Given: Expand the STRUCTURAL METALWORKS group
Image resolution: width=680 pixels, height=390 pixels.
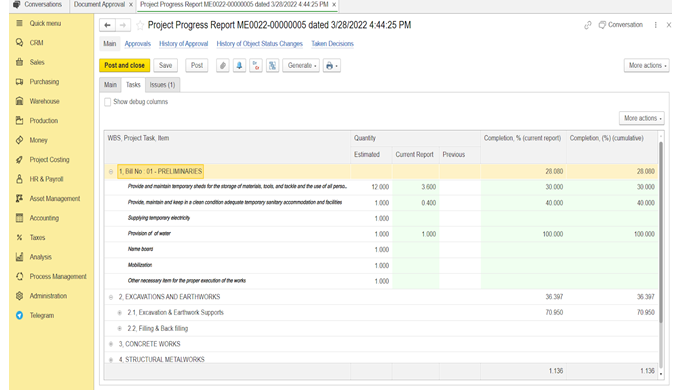Looking at the screenshot, I should 111,360.
